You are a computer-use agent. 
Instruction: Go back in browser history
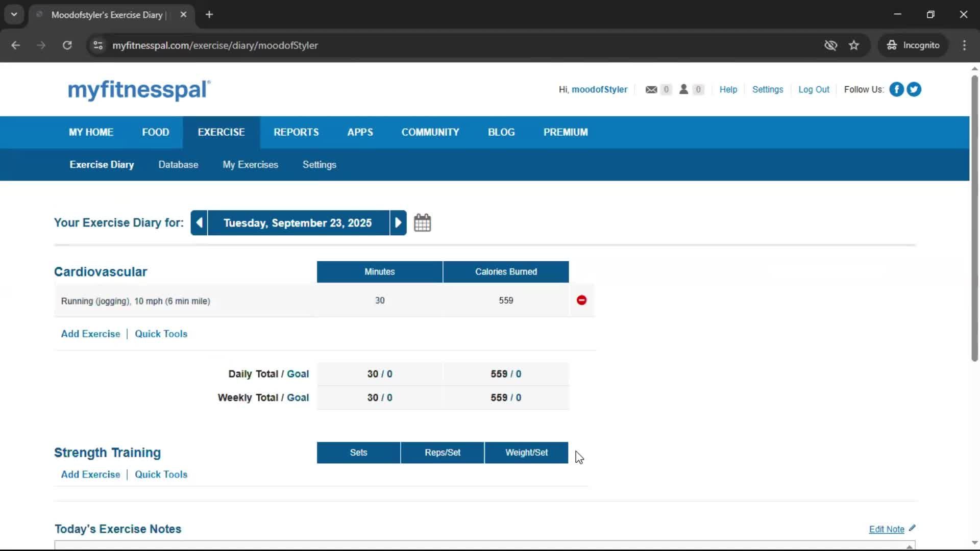pos(16,45)
